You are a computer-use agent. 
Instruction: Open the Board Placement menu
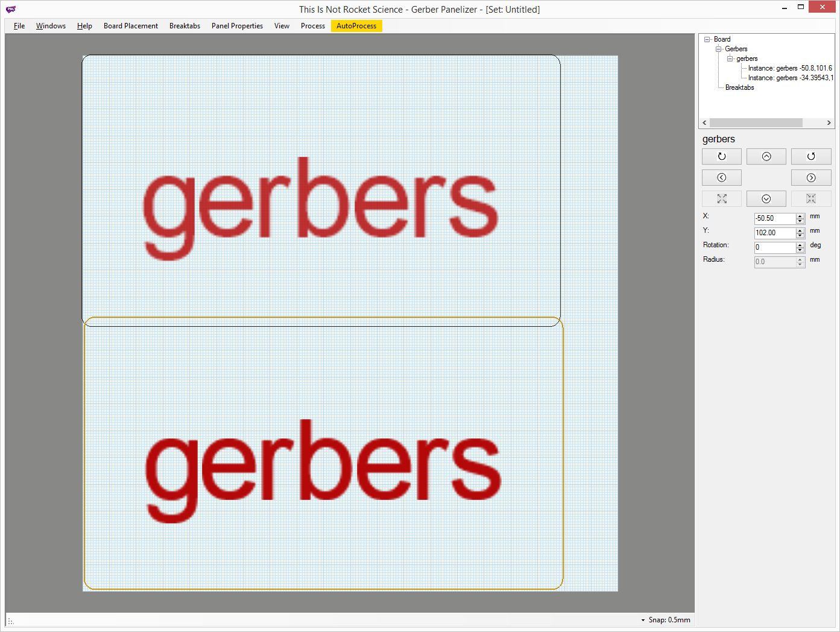click(x=131, y=26)
